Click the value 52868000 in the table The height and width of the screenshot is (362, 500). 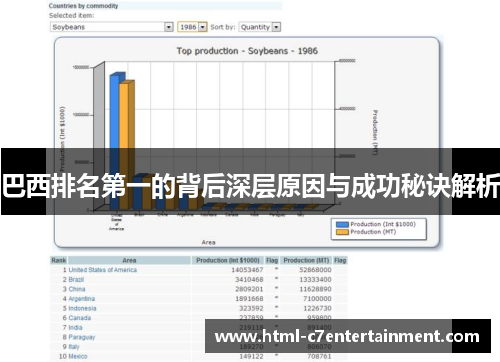click(315, 270)
